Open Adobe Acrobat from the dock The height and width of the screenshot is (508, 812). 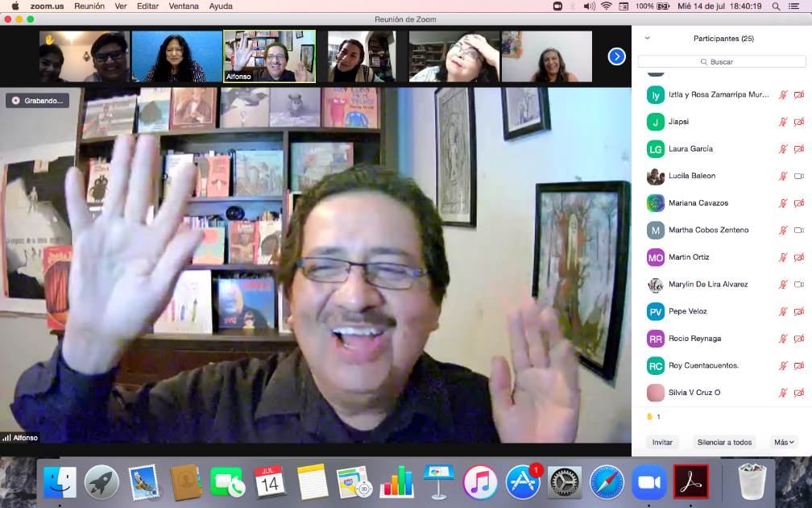tap(690, 482)
